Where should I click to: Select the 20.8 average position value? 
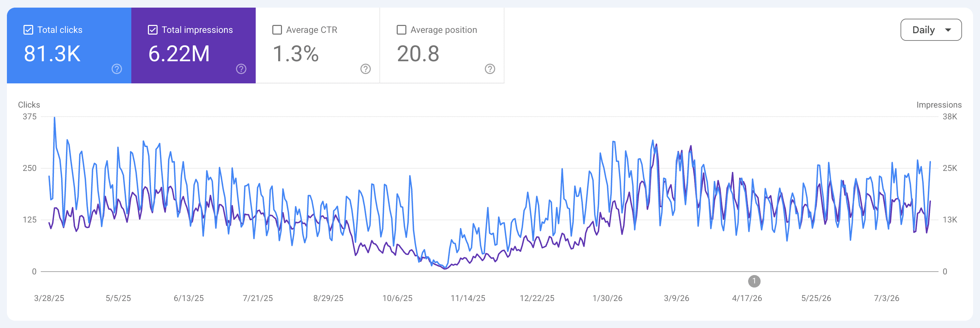pos(418,54)
